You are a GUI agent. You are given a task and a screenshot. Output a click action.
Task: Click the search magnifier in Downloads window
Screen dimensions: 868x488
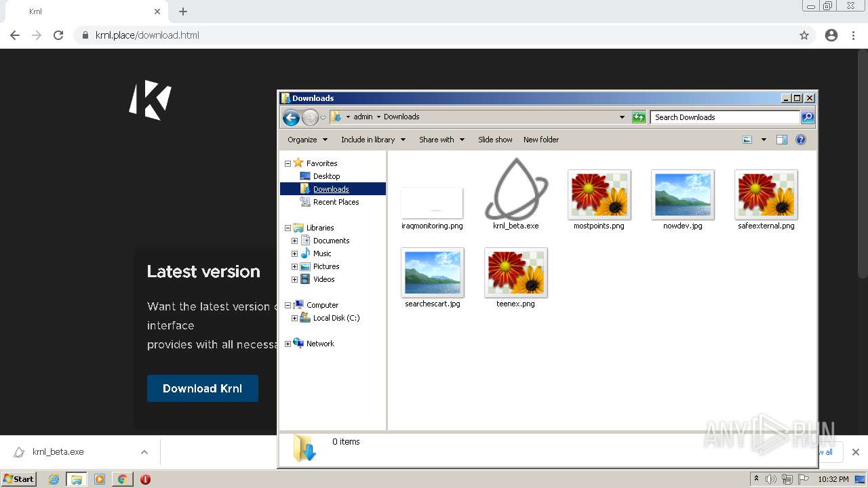click(x=807, y=117)
